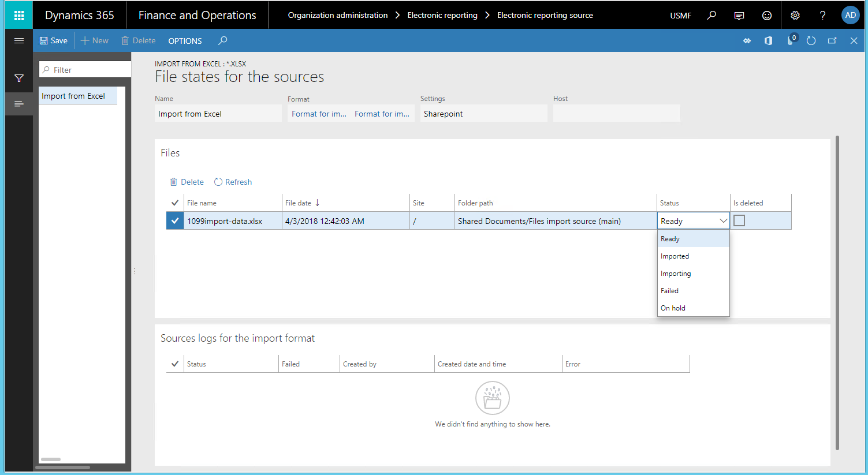Open the OPTIONS menu tab
868x475 pixels.
coord(185,41)
